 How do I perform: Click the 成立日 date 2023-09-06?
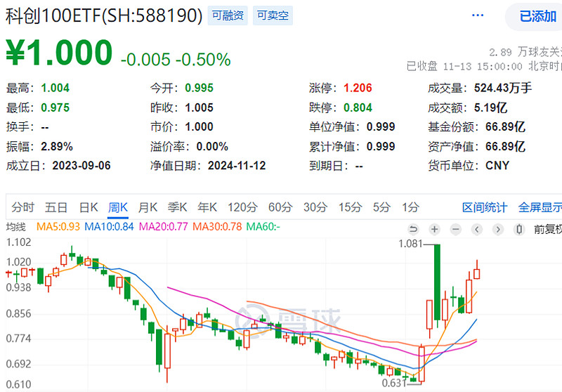pyautogui.click(x=81, y=166)
